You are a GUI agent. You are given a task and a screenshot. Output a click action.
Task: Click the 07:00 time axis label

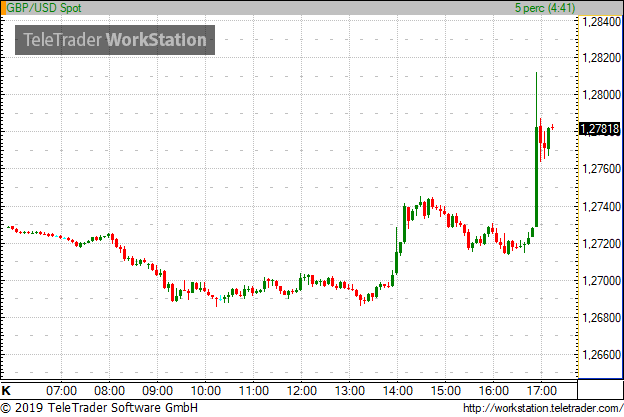point(61,391)
